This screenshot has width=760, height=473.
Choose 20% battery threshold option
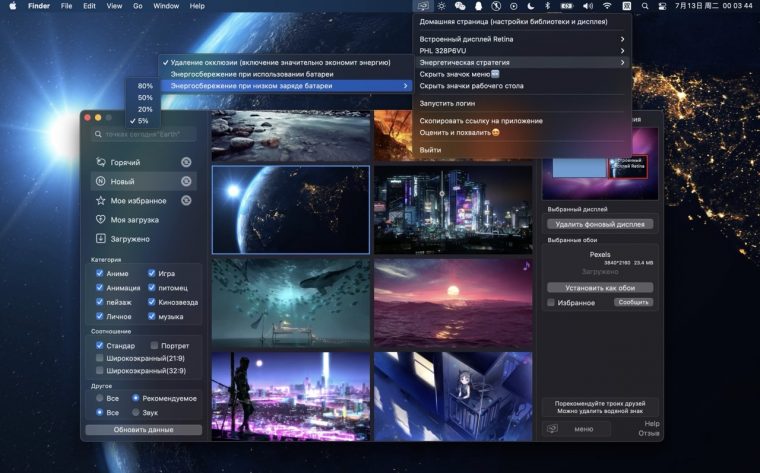point(145,109)
